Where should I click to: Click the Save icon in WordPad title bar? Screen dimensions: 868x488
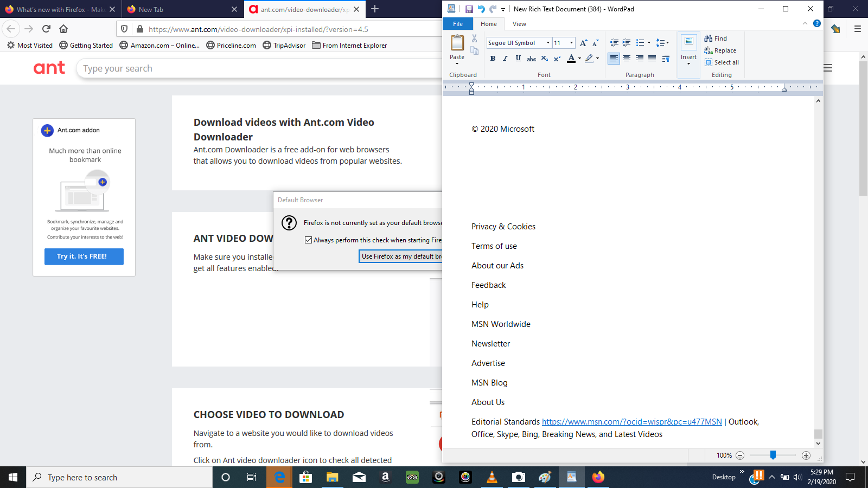coord(469,9)
